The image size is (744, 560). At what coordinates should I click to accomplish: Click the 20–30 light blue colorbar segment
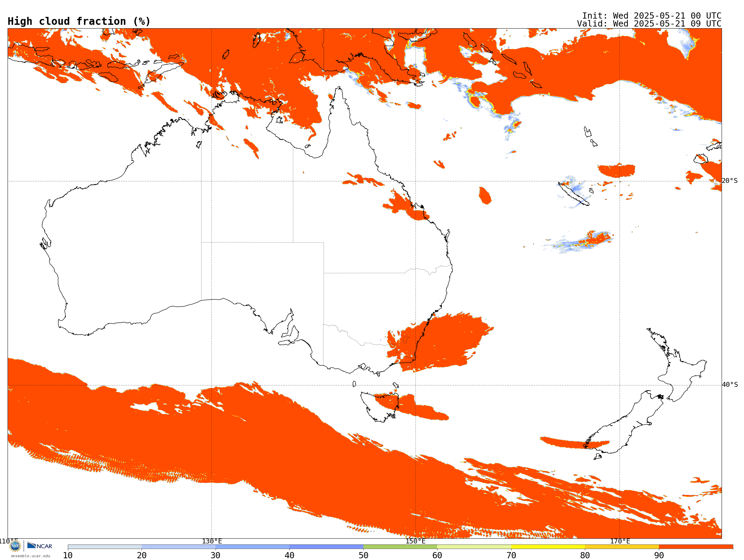click(178, 547)
